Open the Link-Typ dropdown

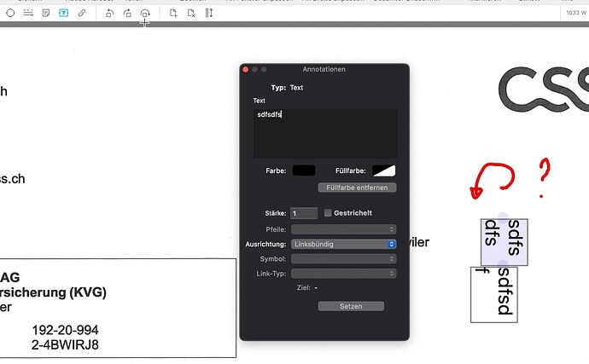point(343,273)
